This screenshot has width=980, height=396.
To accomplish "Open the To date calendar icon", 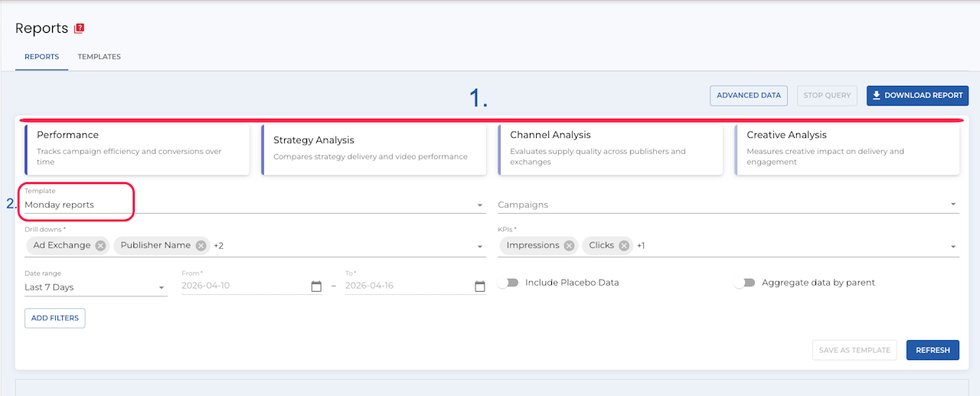I will point(480,286).
